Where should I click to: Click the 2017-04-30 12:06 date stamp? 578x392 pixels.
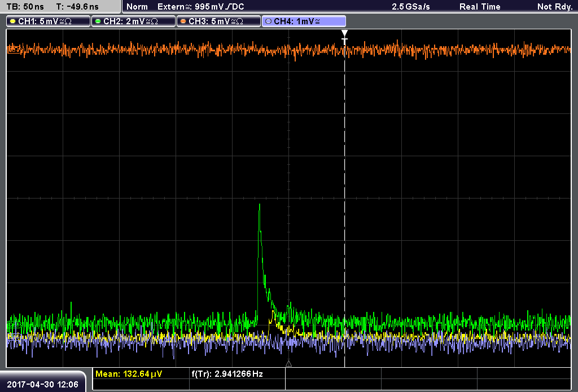(x=43, y=384)
